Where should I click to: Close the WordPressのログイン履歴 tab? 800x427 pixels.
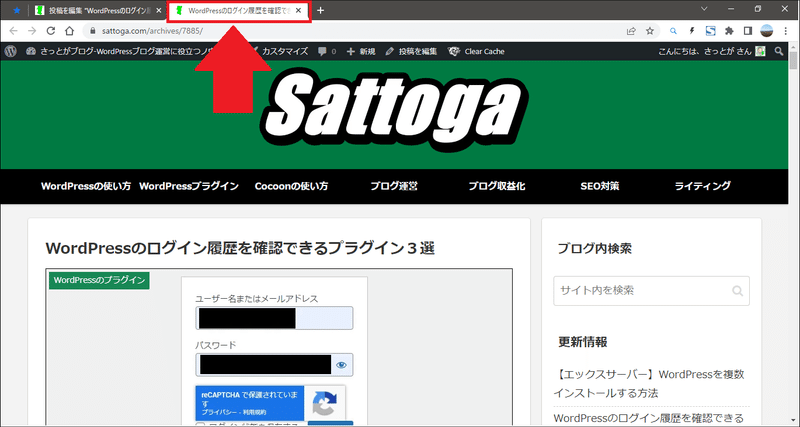tap(298, 10)
